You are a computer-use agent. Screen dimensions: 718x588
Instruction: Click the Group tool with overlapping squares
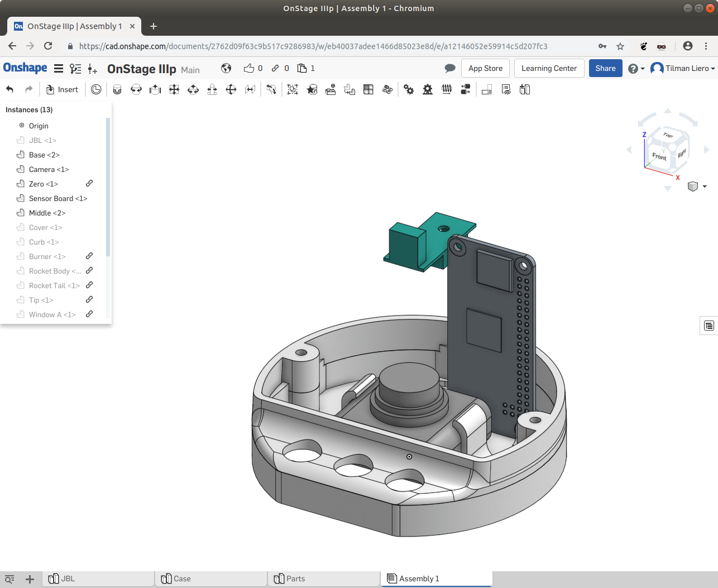(293, 89)
